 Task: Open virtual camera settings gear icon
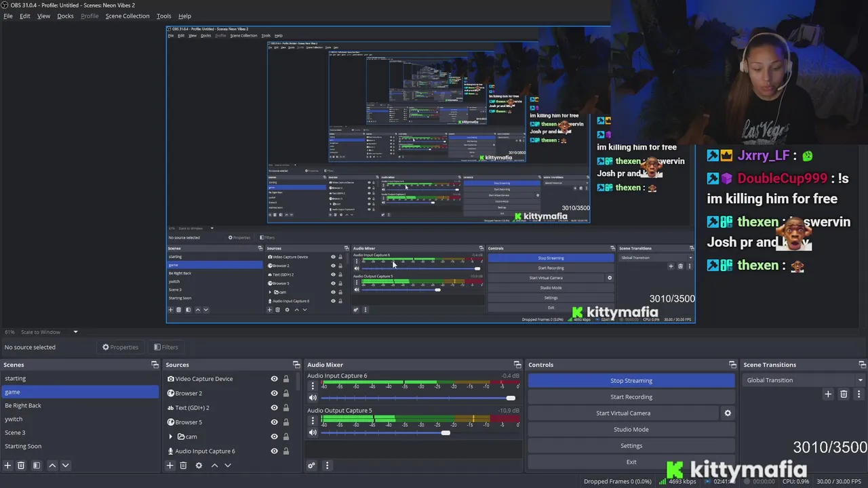(728, 413)
